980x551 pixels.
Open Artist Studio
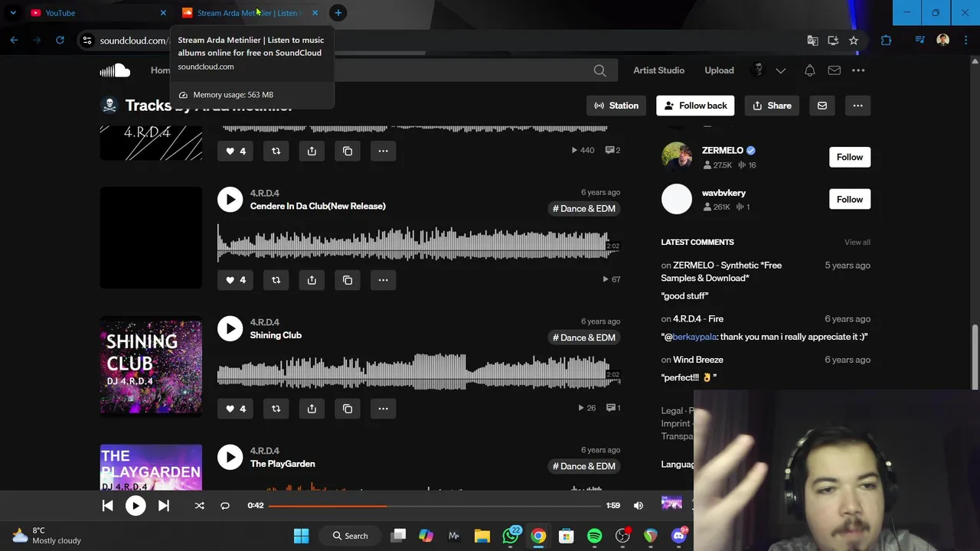[658, 70]
